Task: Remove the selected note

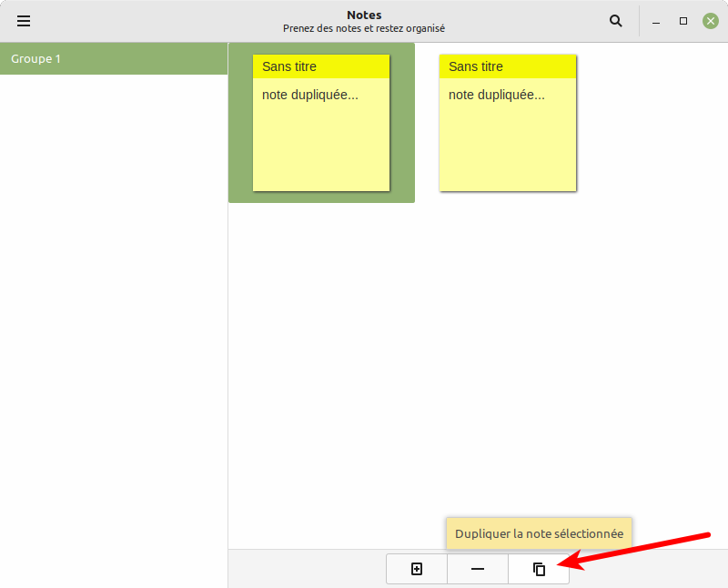Action: [477, 569]
